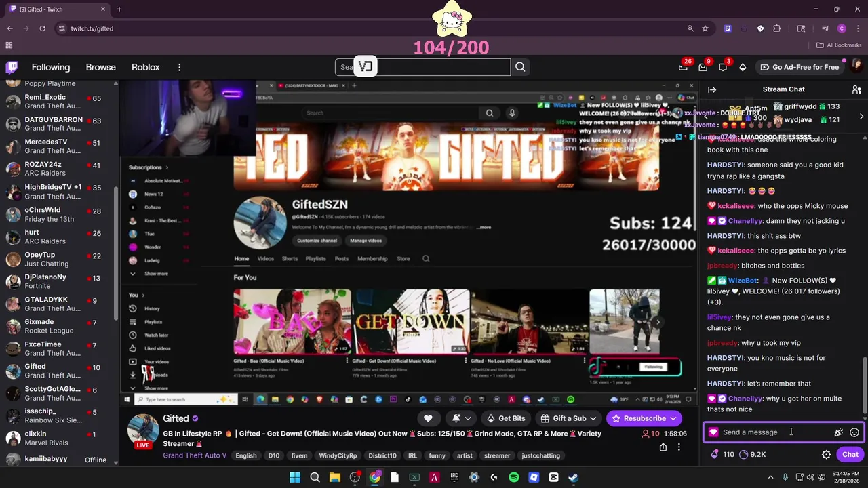Click the Go Ad-Free for Free button
Viewport: 868px width, 488px height.
coord(800,67)
